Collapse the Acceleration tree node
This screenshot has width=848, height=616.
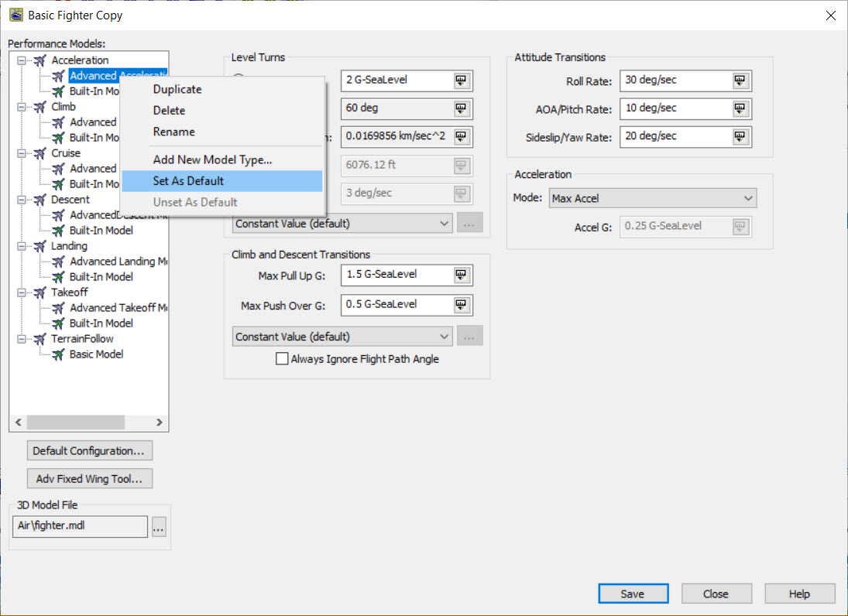coord(21,60)
